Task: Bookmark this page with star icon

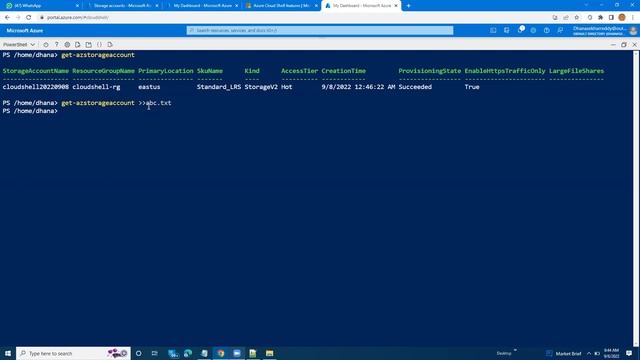Action: pyautogui.click(x=577, y=18)
